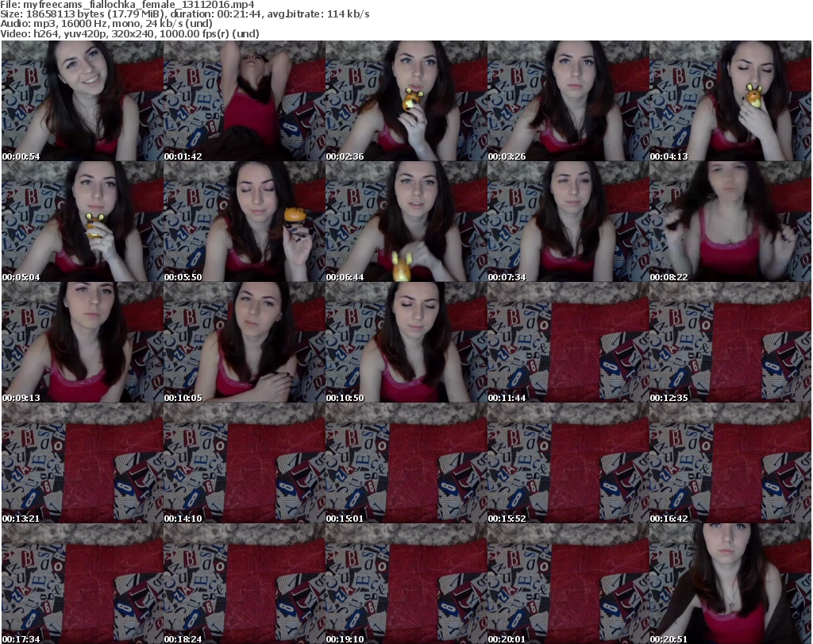Viewport: 813px width, 644px height.
Task: Click the thumbnail marked 00:08:22
Action: pyautogui.click(x=730, y=222)
